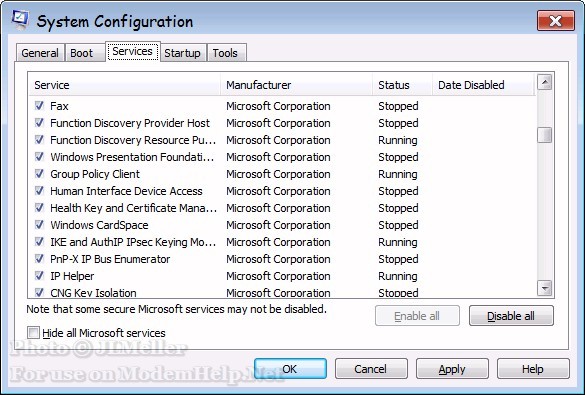Image resolution: width=585 pixels, height=395 pixels.
Task: Go to the Startup tab
Action: (x=182, y=53)
